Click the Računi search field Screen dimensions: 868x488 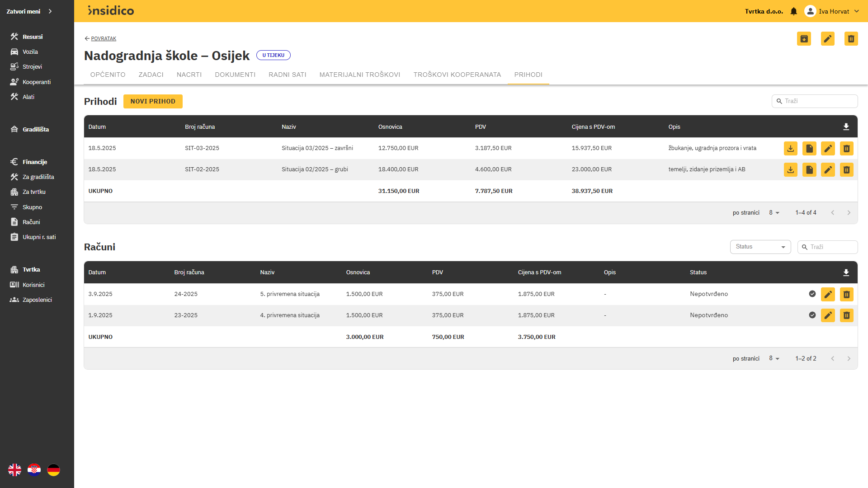pos(831,247)
